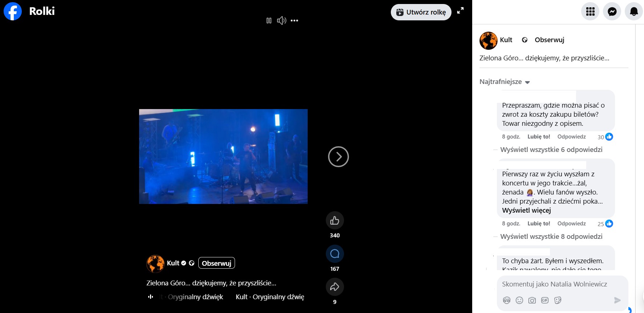Expand all 8 replies to the second comment

[551, 237]
